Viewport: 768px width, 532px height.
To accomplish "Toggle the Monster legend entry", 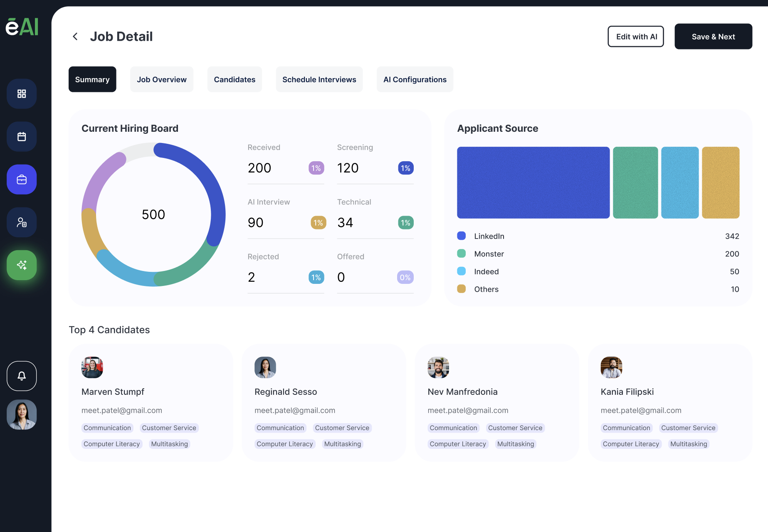I will [489, 254].
